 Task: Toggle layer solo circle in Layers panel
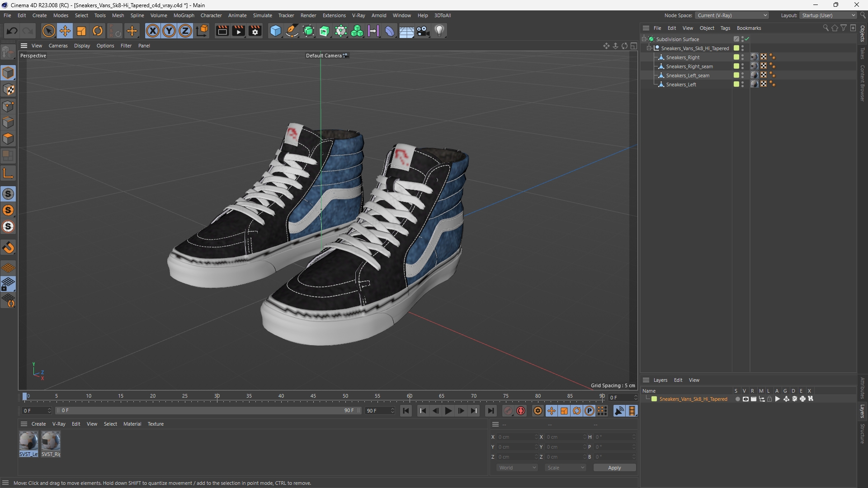tap(737, 399)
